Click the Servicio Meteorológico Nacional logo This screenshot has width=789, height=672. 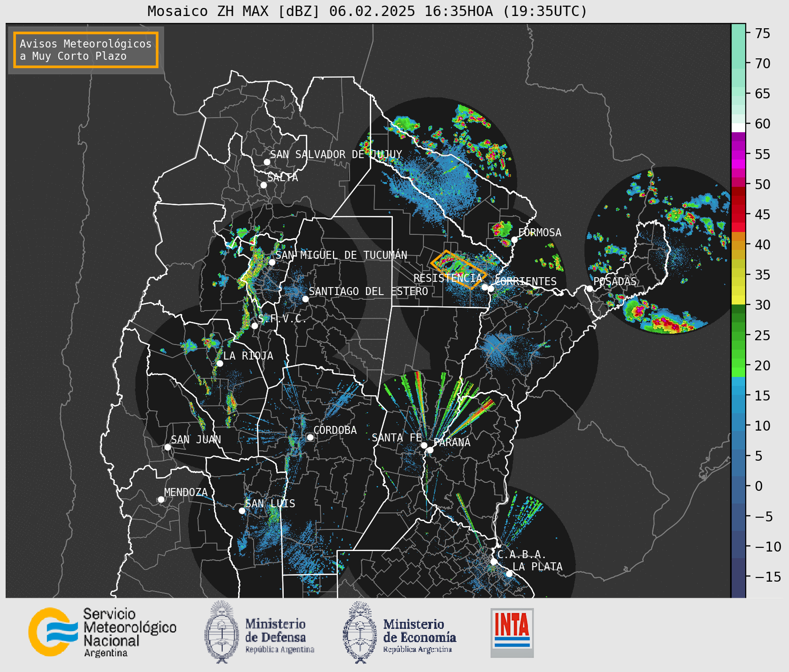(102, 632)
